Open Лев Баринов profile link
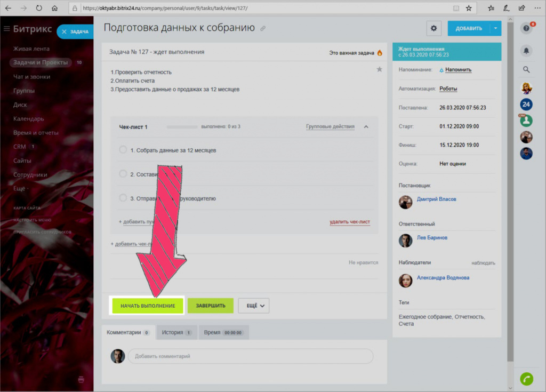This screenshot has width=546, height=392. [x=432, y=238]
